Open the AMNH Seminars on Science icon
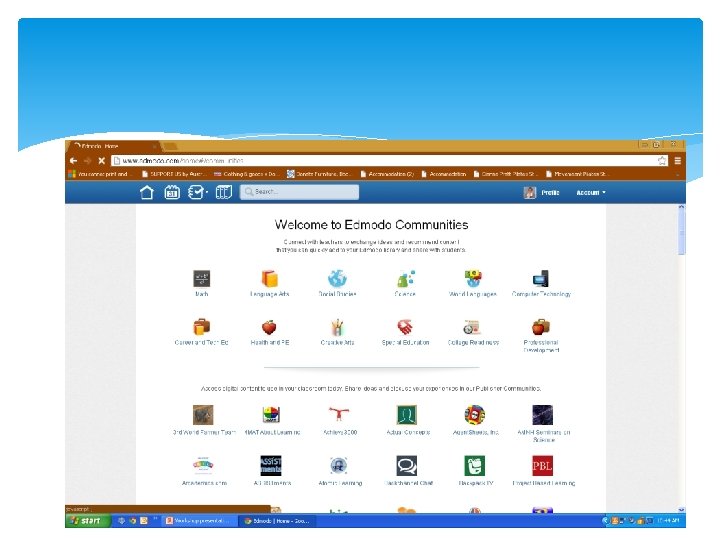Screen dimensions: 720x540 point(542,415)
